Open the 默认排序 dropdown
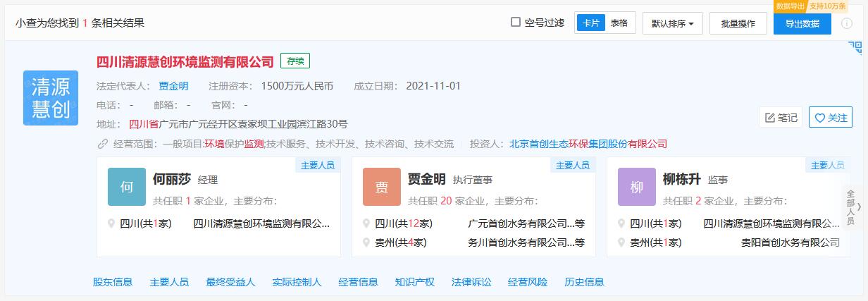This screenshot has width=868, height=301. pos(672,23)
